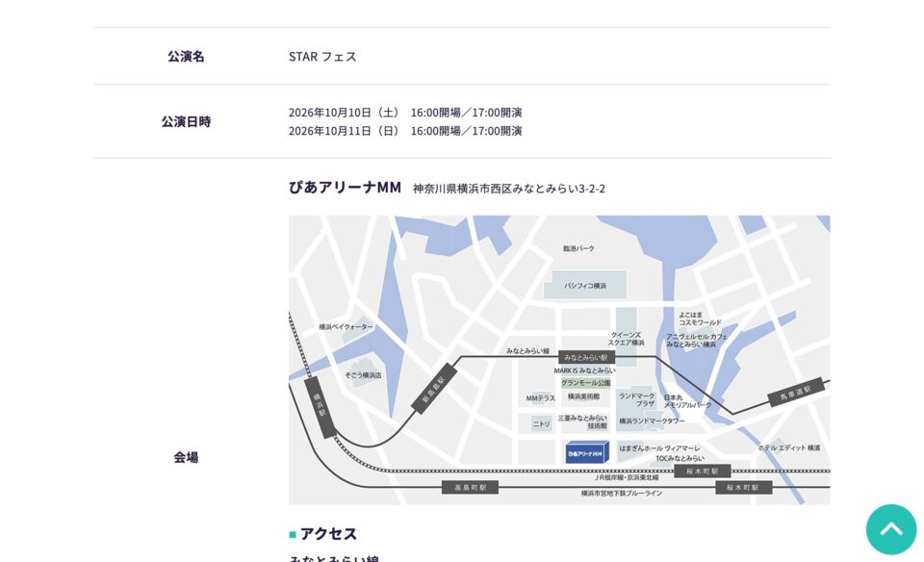Click the 横浜美術館 label on map
The height and width of the screenshot is (562, 924).
point(583,397)
